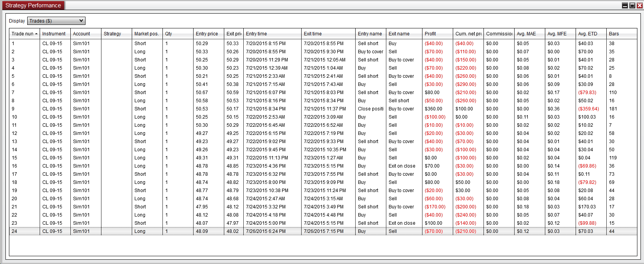This screenshot has width=644, height=264.
Task: Maximize the Strategy Performance window
Action: tap(632, 5)
